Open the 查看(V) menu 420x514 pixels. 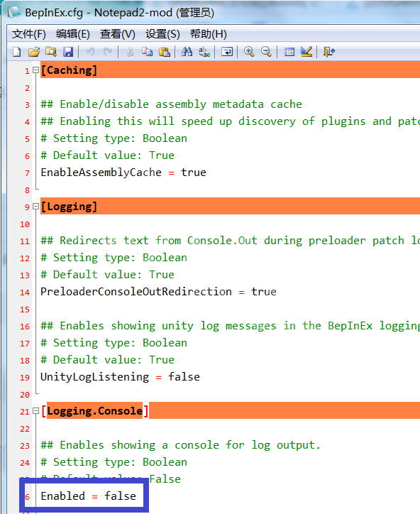[x=117, y=34]
